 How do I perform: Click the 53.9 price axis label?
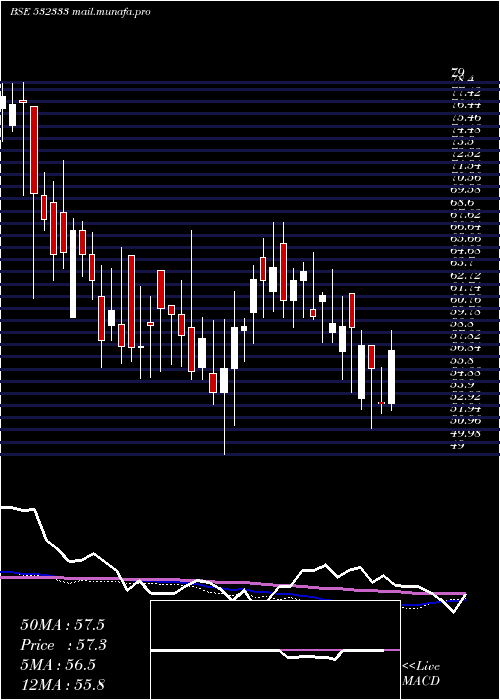tap(462, 384)
